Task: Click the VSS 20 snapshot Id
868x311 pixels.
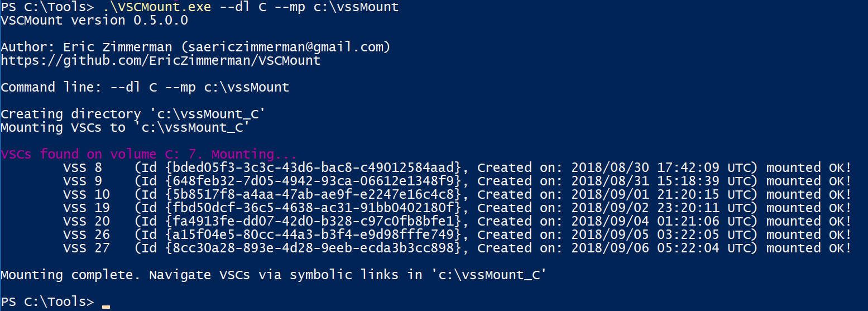Action: [x=314, y=221]
